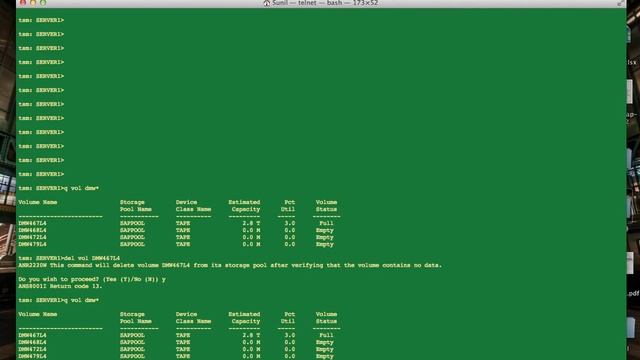Click '2.8 T' capacity in first query output
Viewport: 640px width, 360px height.
click(251, 223)
